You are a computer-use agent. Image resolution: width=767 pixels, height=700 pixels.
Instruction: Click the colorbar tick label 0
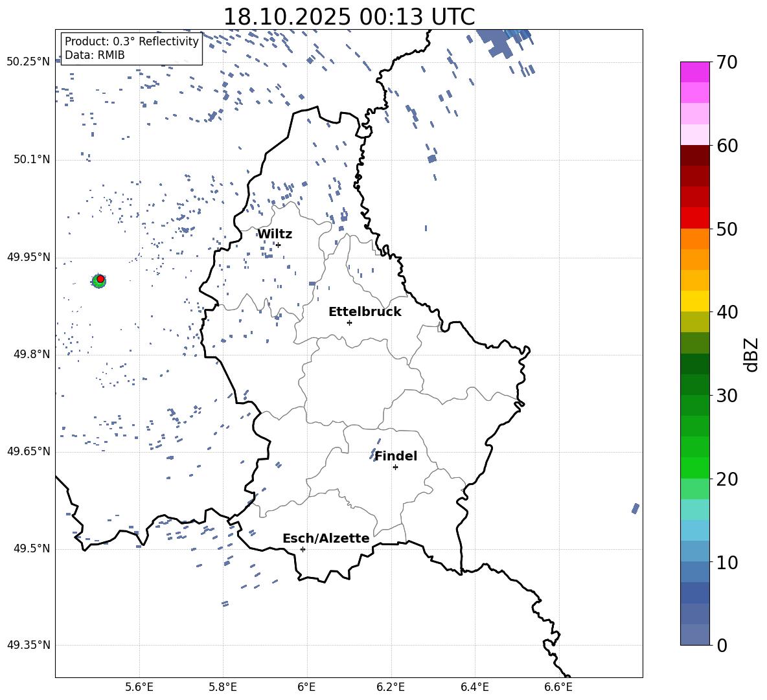722,645
